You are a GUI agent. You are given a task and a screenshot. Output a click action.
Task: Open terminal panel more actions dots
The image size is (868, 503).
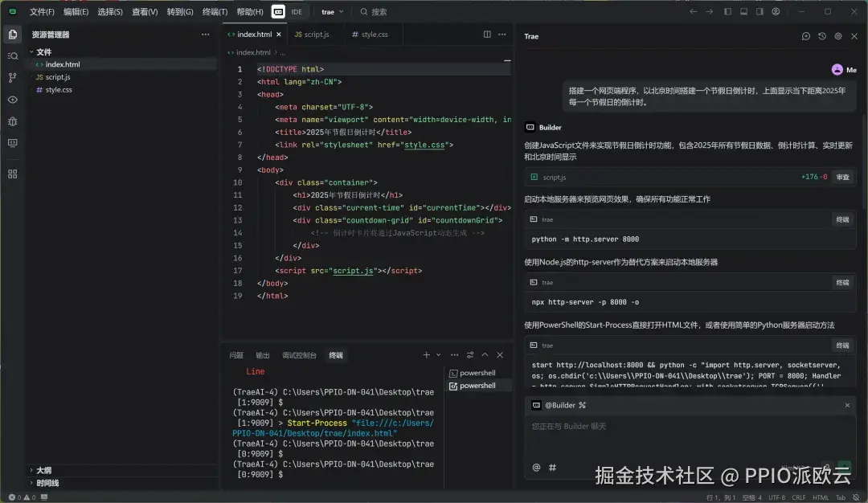pos(454,355)
